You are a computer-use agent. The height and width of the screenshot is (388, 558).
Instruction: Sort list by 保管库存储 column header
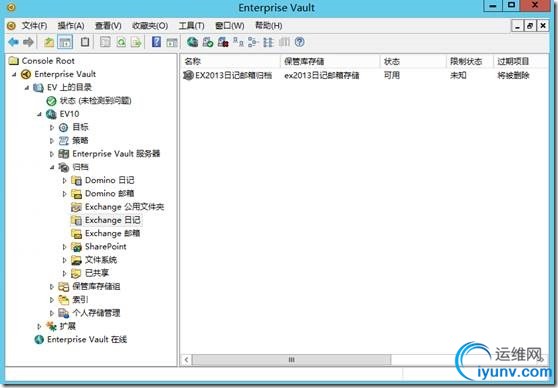(x=330, y=61)
